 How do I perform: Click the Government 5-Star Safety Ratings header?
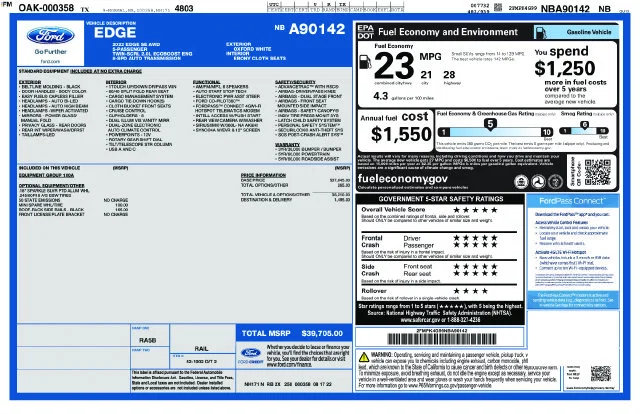[x=441, y=199]
